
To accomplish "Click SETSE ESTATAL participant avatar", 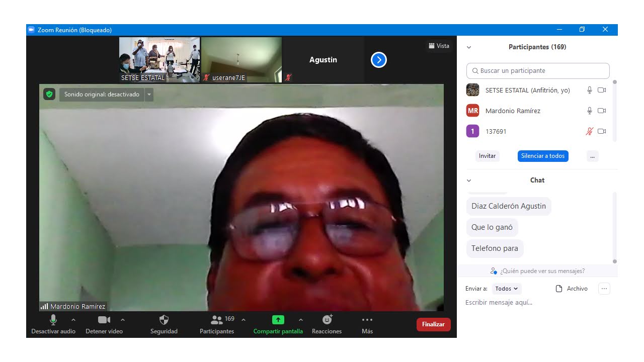I will coord(472,90).
